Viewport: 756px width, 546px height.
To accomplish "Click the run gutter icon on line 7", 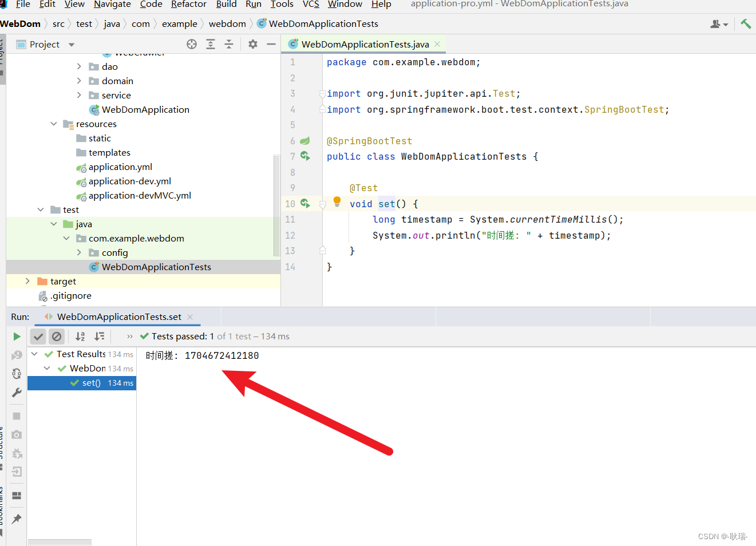I will (305, 156).
